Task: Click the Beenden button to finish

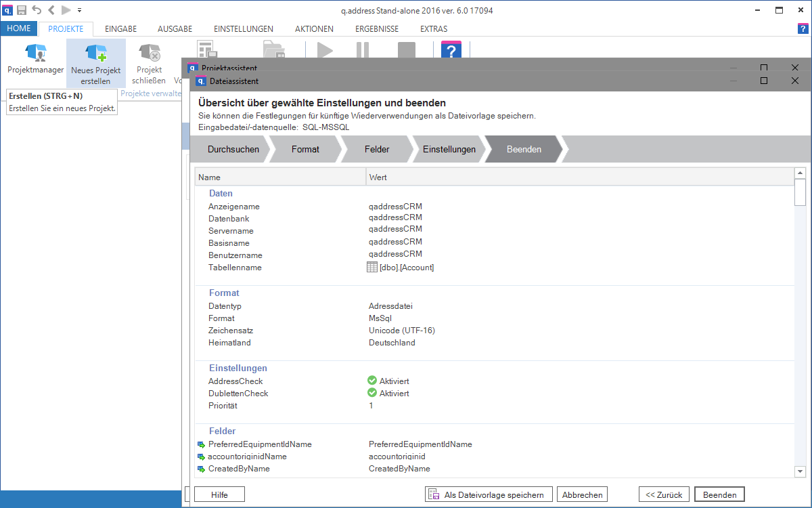Action: [x=719, y=494]
